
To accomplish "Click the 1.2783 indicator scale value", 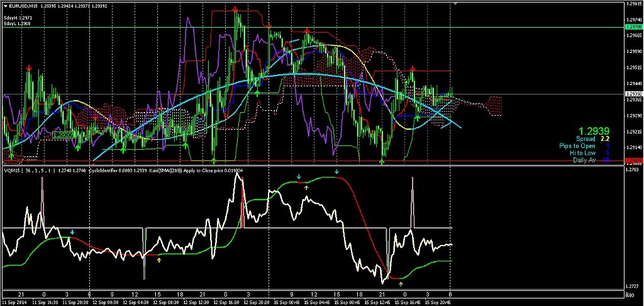I will [x=633, y=169].
